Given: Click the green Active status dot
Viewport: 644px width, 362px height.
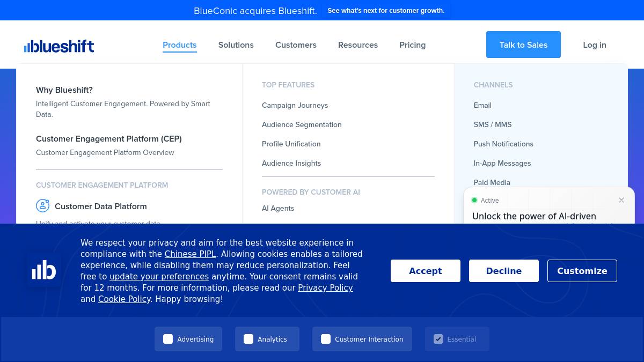Looking at the screenshot, I should [x=474, y=200].
